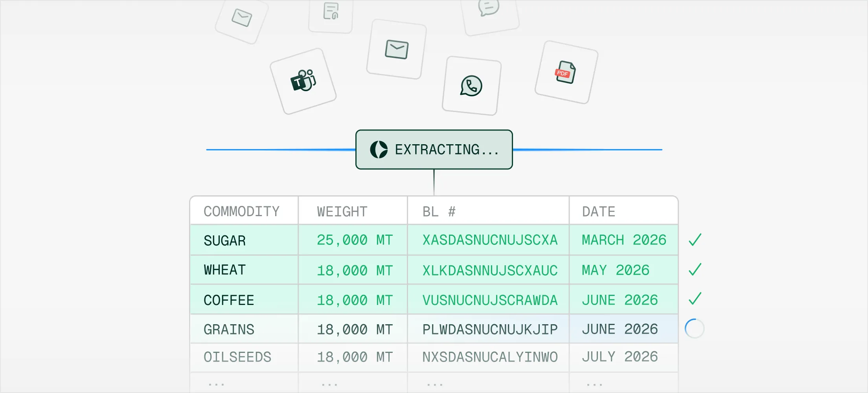Click the checkmark beside the COFFEE row
Screen dimensions: 868x393
coord(695,299)
